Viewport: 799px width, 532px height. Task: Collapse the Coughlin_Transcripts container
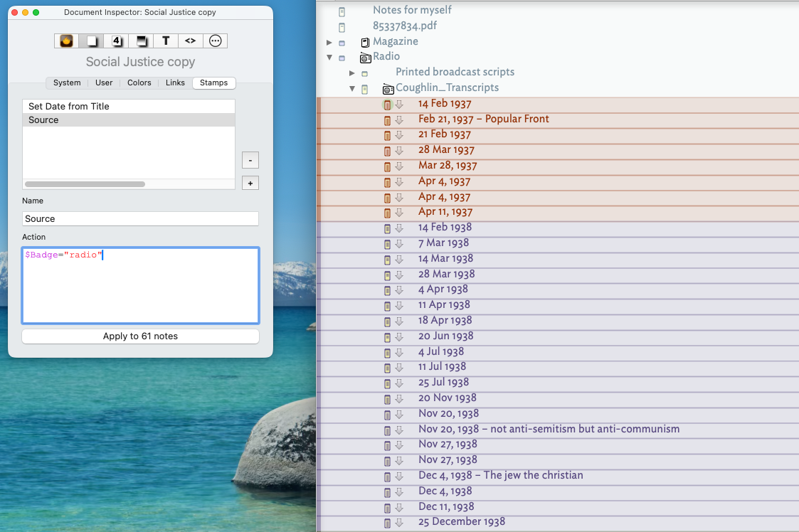point(352,89)
